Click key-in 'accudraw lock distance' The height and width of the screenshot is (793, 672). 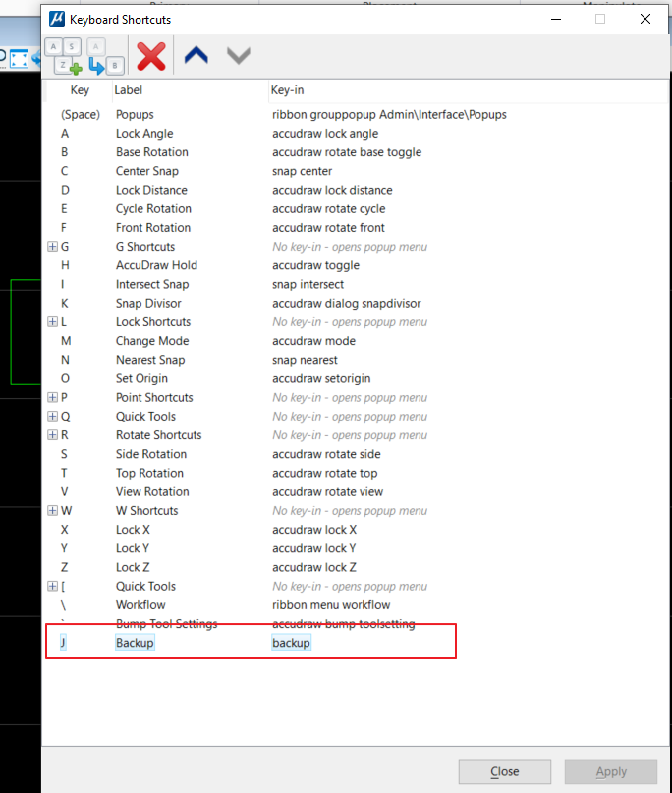click(x=332, y=190)
